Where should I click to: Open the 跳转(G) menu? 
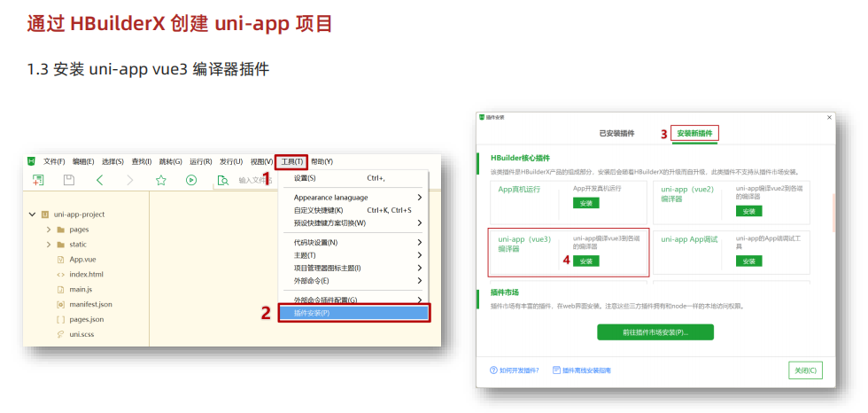170,161
